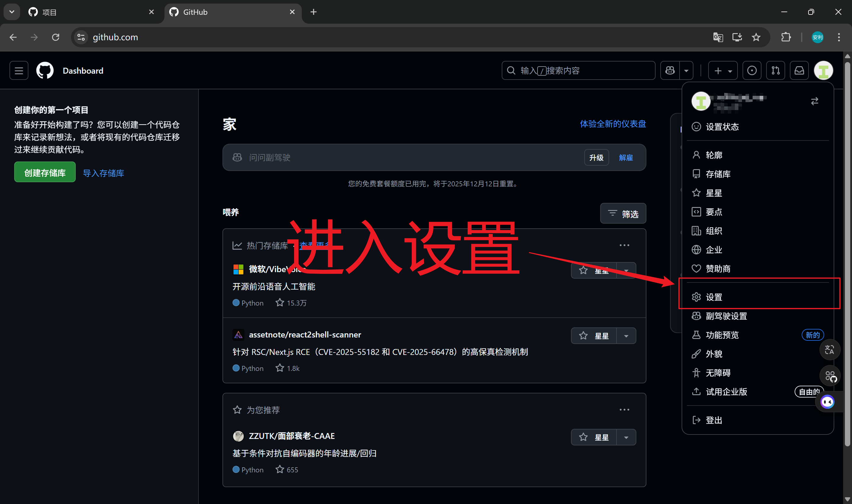Select 登出 to sign out
852x504 pixels.
pos(714,420)
